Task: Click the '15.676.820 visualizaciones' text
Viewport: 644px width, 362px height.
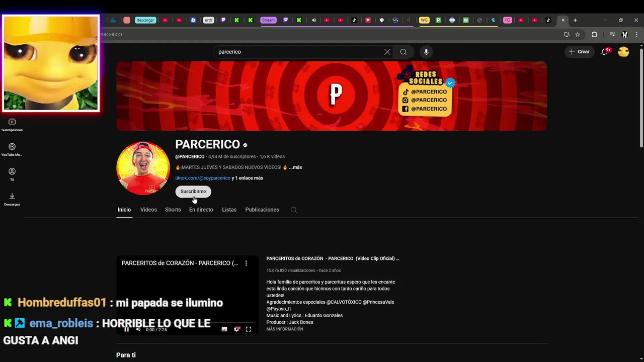Action: (290, 270)
